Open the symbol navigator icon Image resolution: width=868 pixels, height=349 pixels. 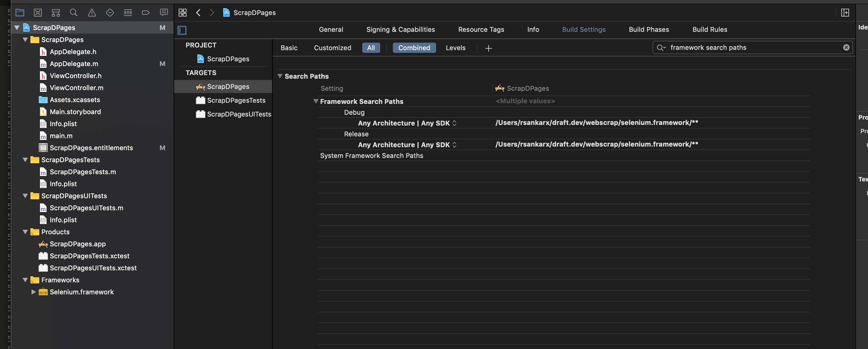pos(56,13)
